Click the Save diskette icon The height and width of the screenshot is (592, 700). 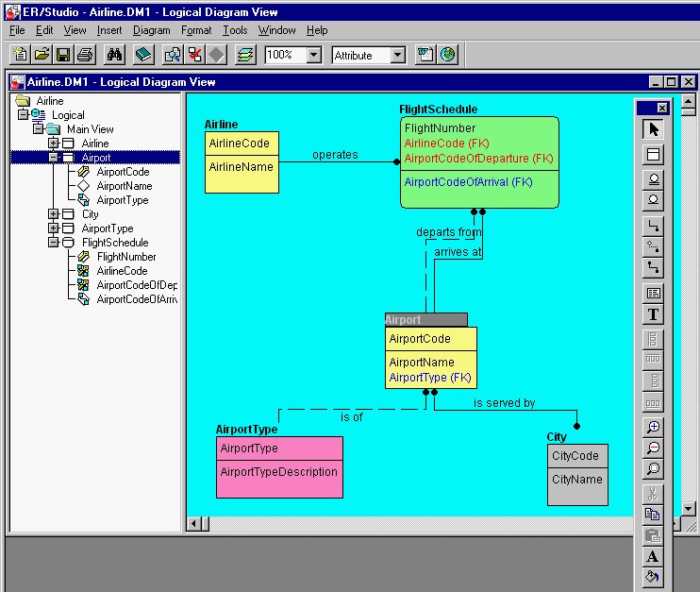(63, 55)
